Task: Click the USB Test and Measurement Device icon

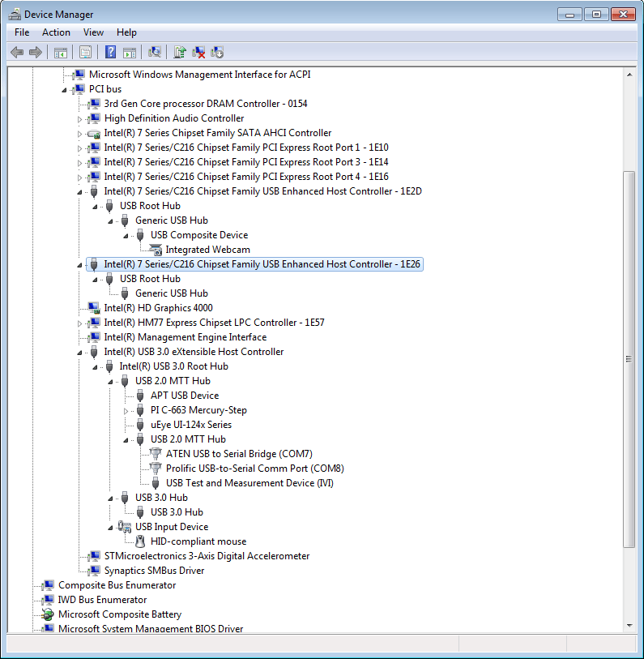Action: pos(156,483)
